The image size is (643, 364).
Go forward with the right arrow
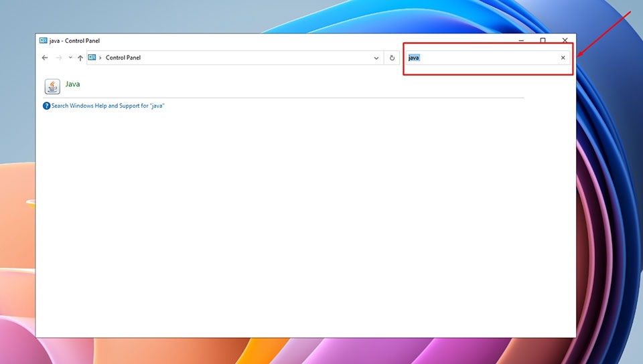[59, 58]
